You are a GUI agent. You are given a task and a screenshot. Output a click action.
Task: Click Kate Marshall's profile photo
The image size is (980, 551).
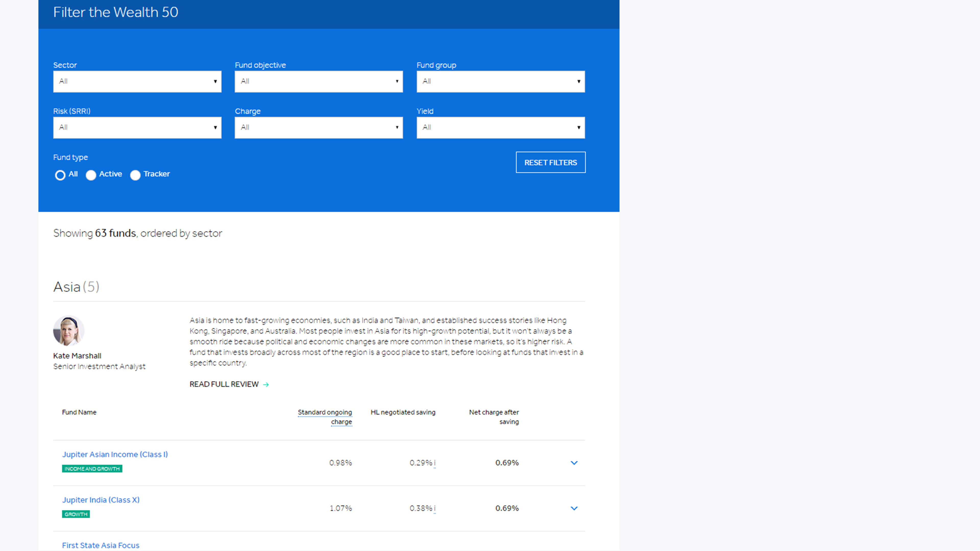tap(68, 330)
